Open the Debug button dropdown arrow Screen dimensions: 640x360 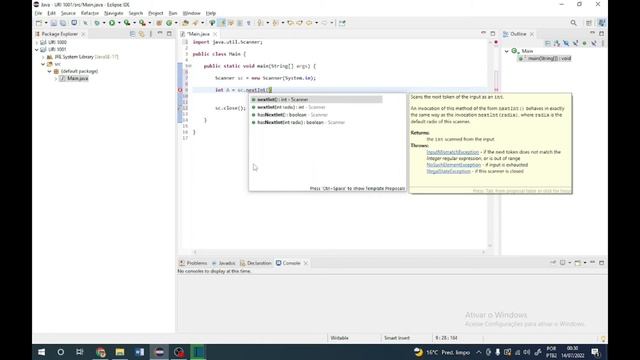(104, 23)
